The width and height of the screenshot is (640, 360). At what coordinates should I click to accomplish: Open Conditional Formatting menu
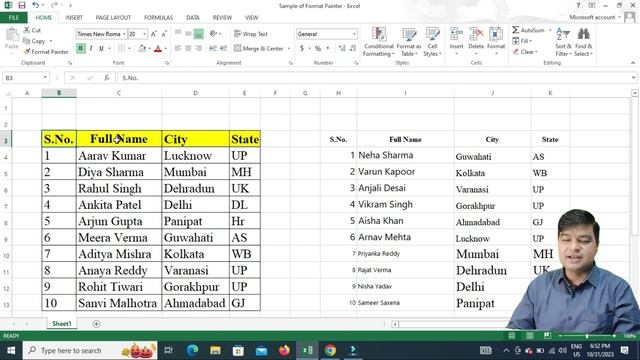click(x=379, y=42)
